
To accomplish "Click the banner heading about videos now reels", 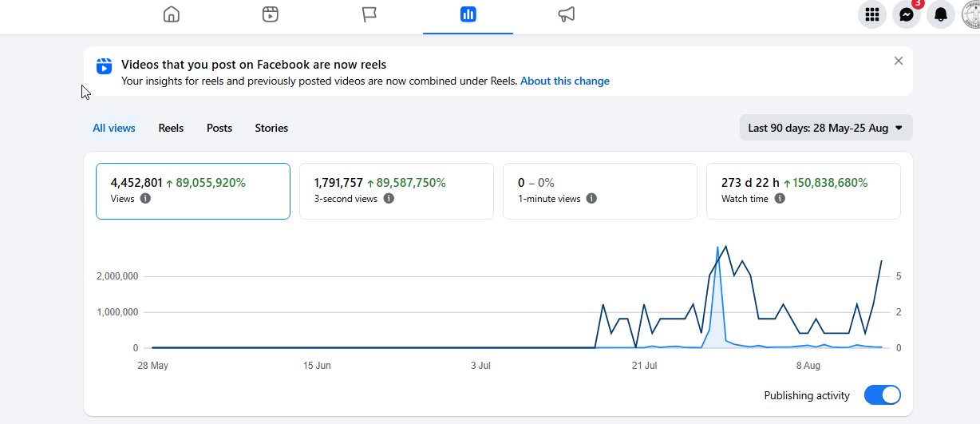I will point(254,65).
